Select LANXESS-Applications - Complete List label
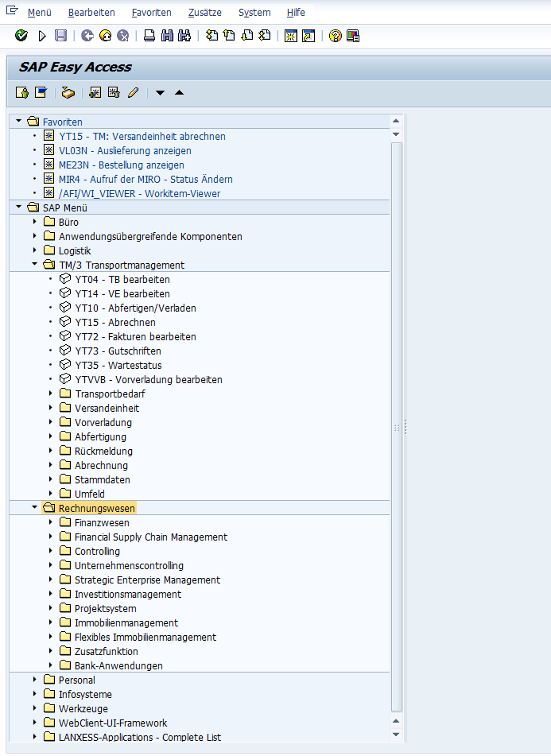Viewport: 551px width, 756px height. coord(140,737)
